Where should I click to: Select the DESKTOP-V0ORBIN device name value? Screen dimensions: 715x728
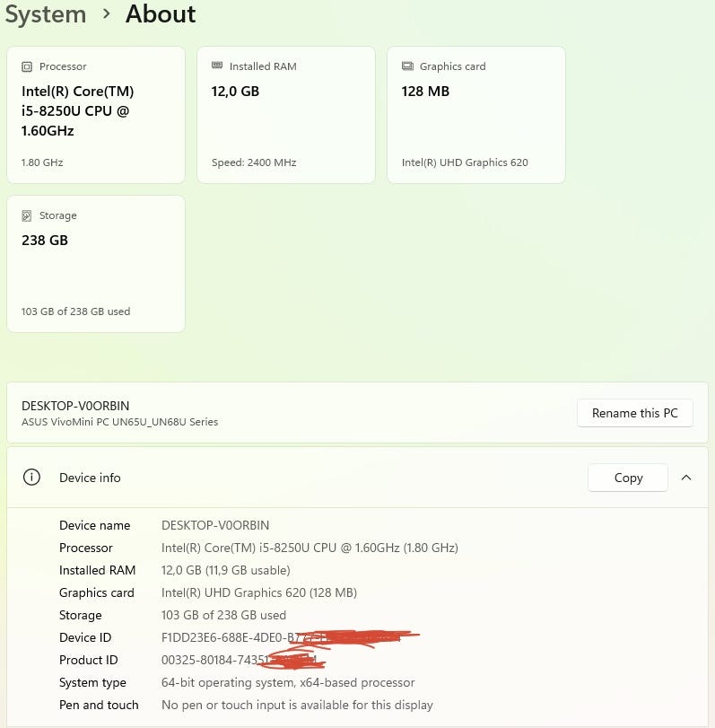(x=215, y=525)
